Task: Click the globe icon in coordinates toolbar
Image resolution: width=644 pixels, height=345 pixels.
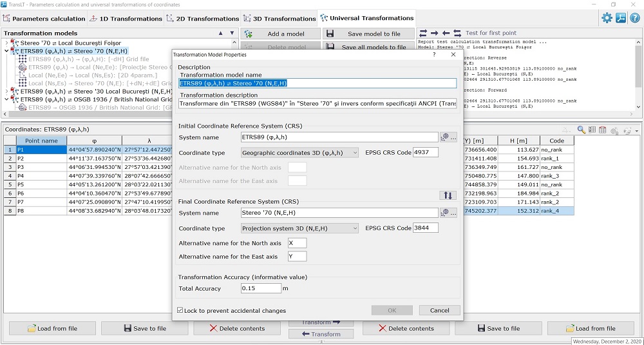Action: click(x=615, y=130)
